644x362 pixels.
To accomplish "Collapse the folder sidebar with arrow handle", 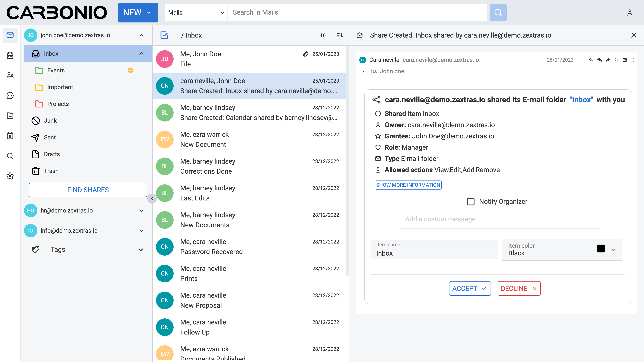I will click(152, 199).
